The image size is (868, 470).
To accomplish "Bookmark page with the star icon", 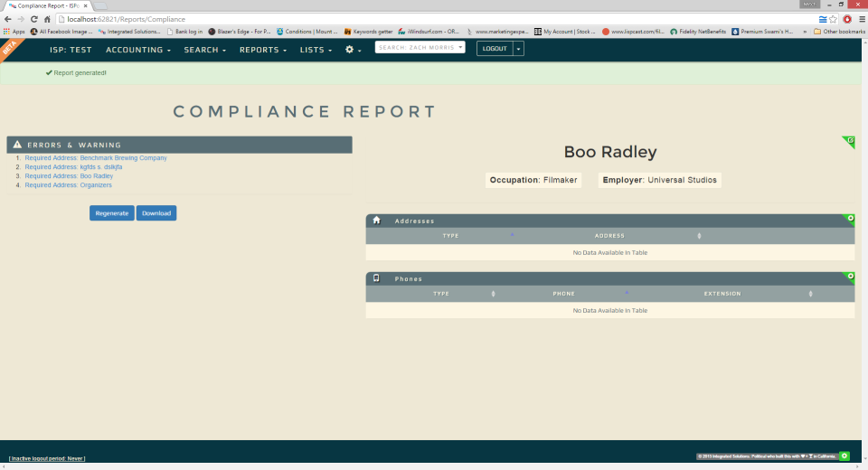I will pos(833,19).
